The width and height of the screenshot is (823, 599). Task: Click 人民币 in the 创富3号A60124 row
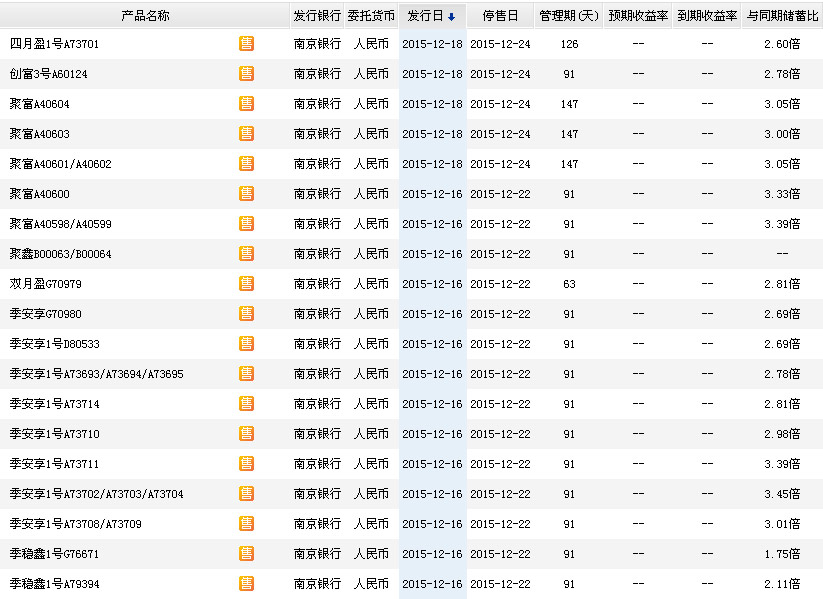tap(371, 74)
